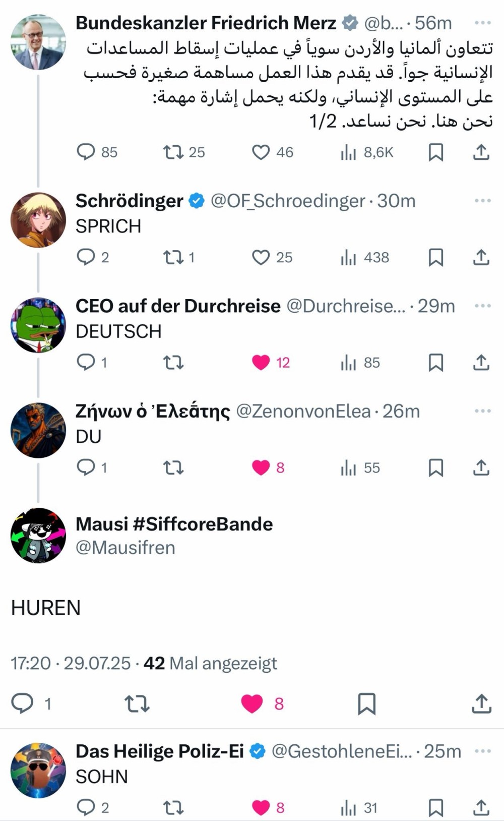Open Mausi #SiffcoreBande profile avatar
The width and height of the screenshot is (504, 821).
click(x=38, y=536)
